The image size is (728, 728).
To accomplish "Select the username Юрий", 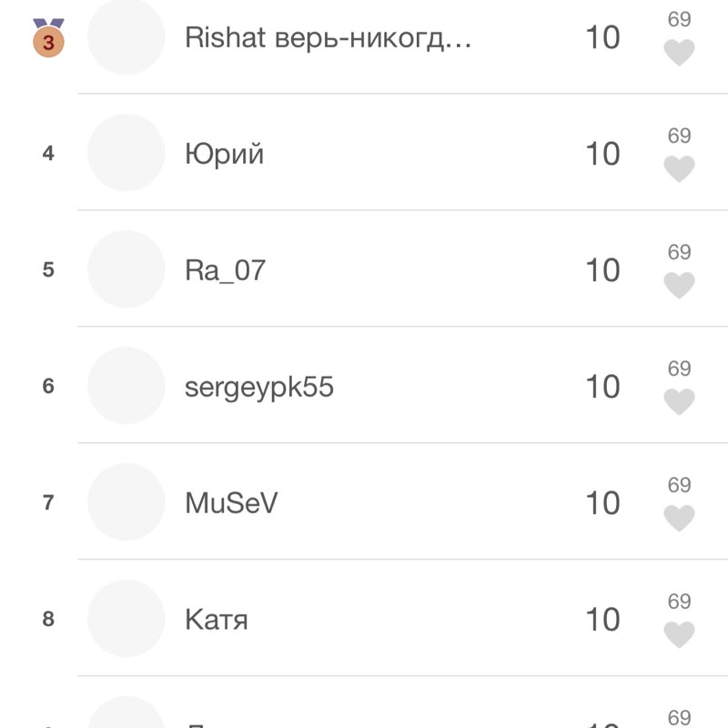I will [224, 154].
